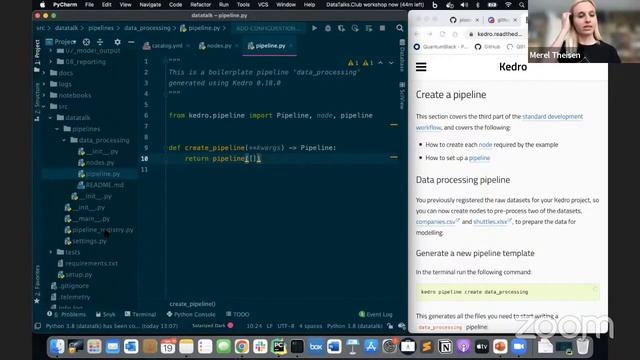
Task: Collapse the data_processing folder
Action: coord(64,140)
